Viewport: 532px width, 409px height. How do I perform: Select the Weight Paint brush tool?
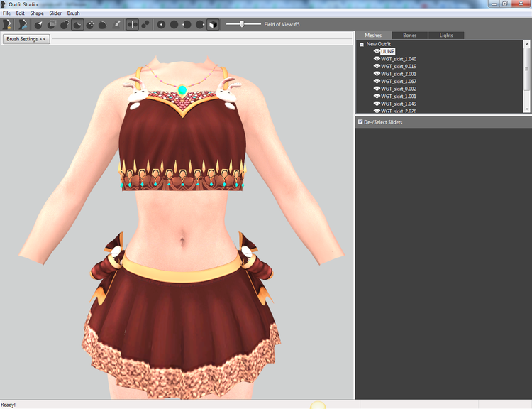116,24
